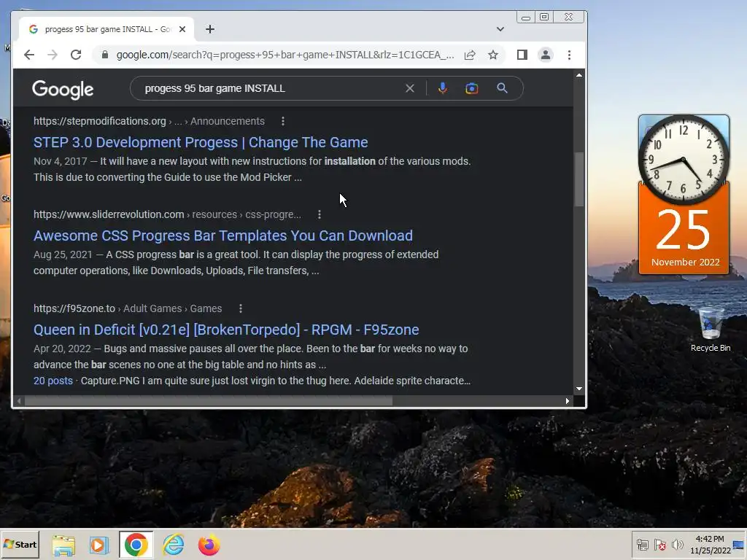Screen dimensions: 747x560
Task: Start search by voice microphone
Action: click(x=443, y=88)
